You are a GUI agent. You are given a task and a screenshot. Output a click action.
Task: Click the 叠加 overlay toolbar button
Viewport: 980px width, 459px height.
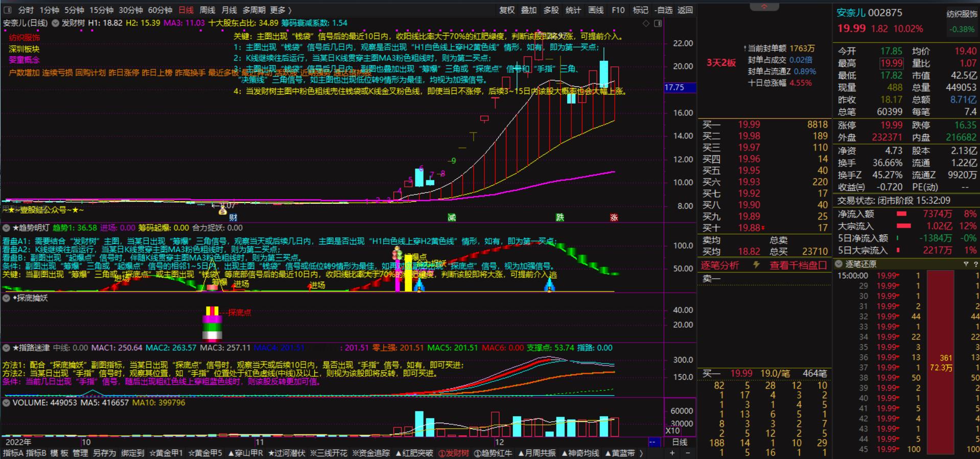click(529, 10)
